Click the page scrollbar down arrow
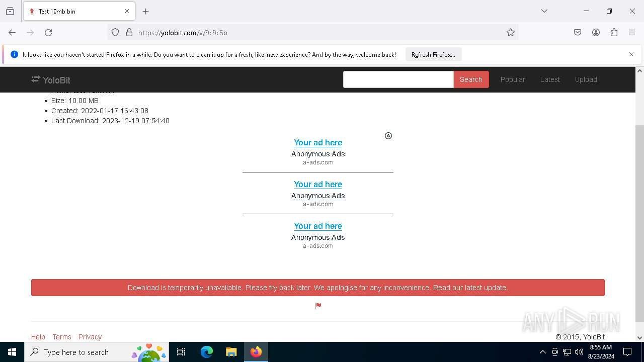Screen dimensions: 644x362 (x=639, y=338)
